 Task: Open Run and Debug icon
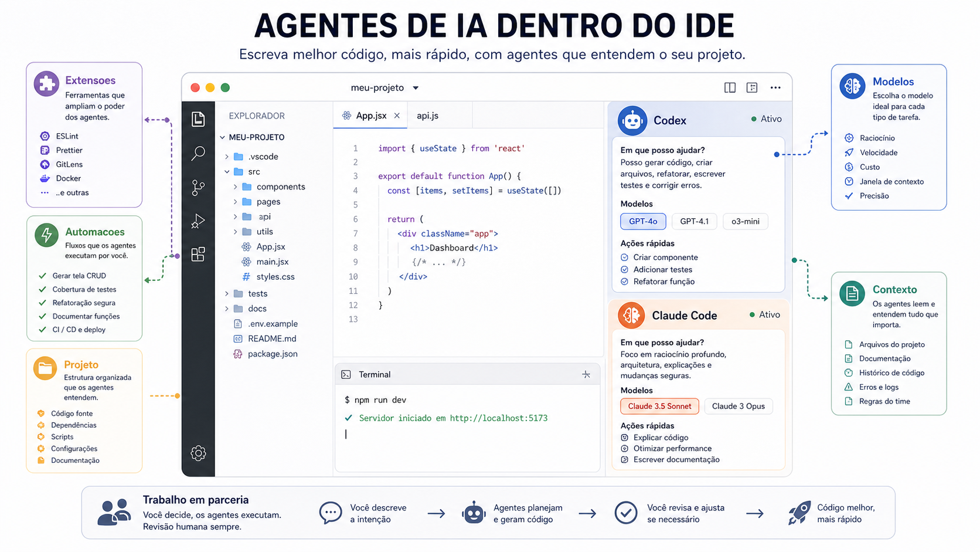(198, 221)
